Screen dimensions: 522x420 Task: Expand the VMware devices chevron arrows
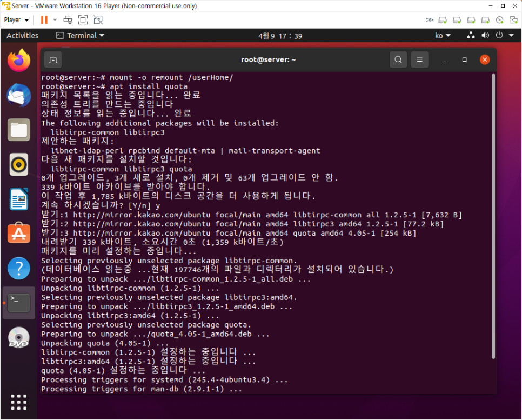430,20
